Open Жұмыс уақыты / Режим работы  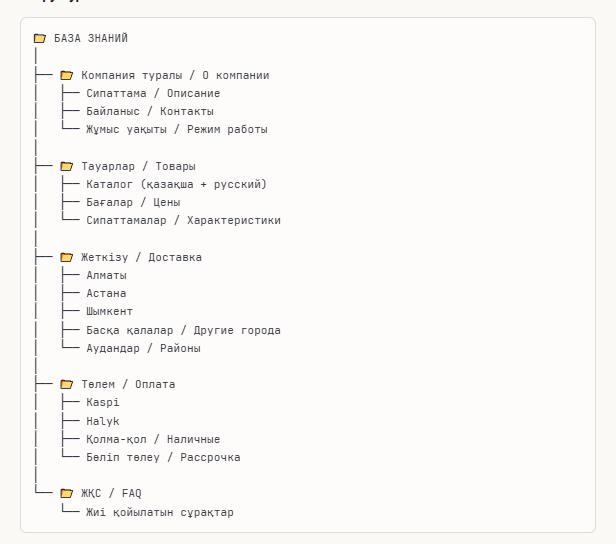pyautogui.click(x=177, y=129)
